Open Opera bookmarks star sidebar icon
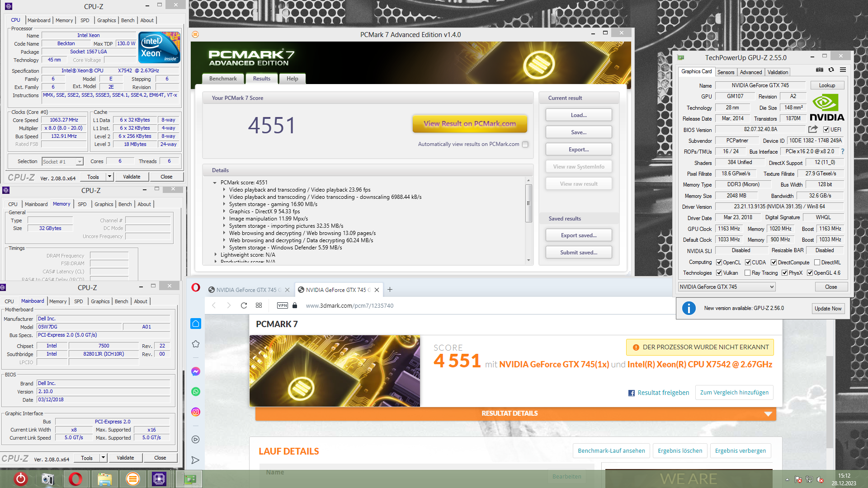 pyautogui.click(x=196, y=344)
